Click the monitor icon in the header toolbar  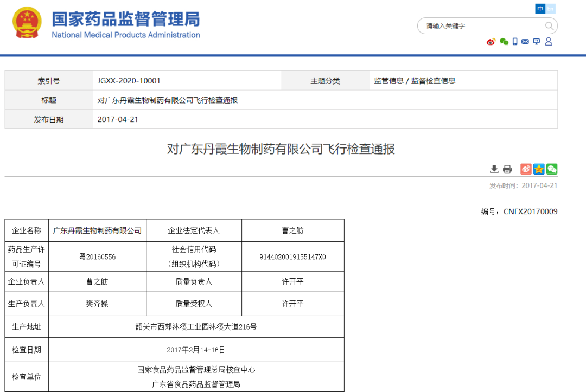(x=536, y=42)
